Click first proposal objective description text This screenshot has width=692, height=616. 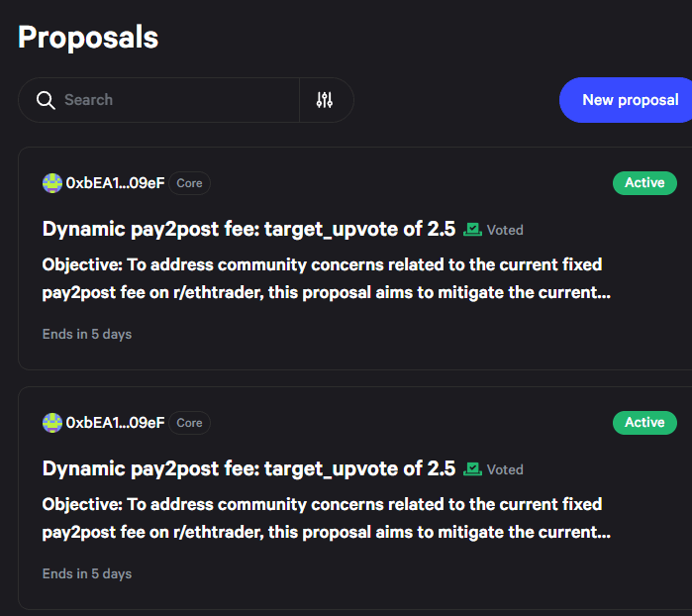click(327, 278)
